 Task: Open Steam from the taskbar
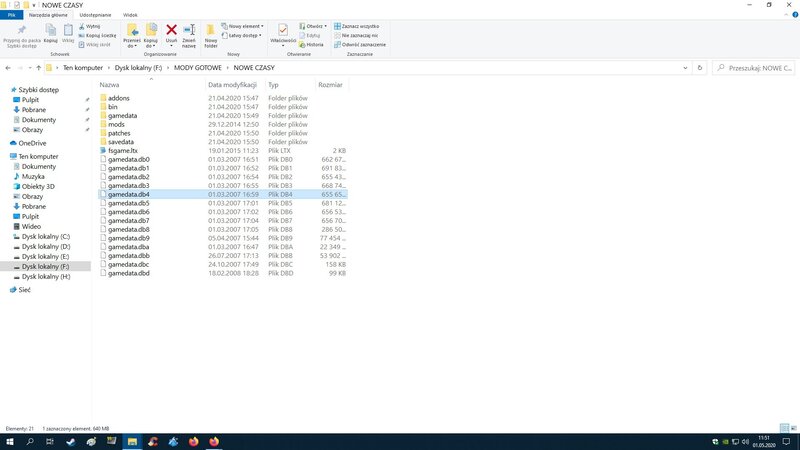click(x=70, y=442)
